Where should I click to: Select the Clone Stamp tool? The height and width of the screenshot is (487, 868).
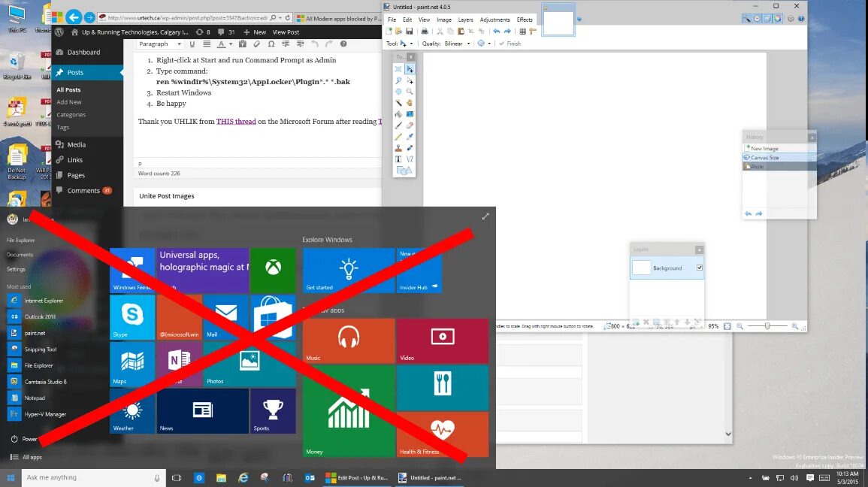click(398, 148)
